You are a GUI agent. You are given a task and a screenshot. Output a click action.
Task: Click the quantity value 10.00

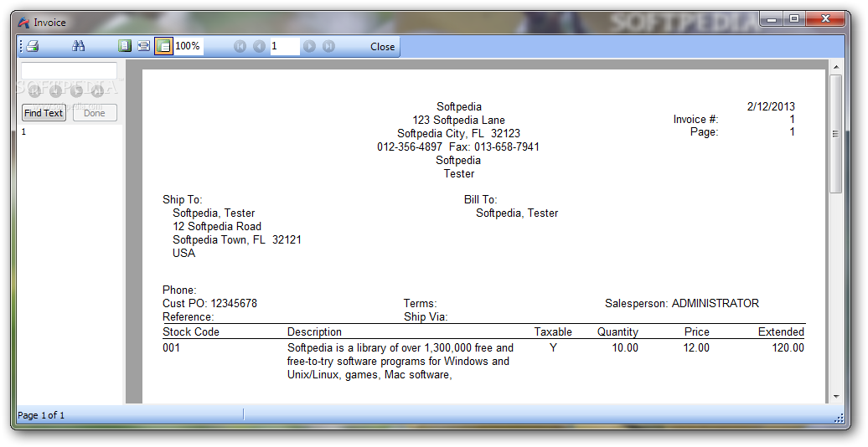(x=625, y=348)
